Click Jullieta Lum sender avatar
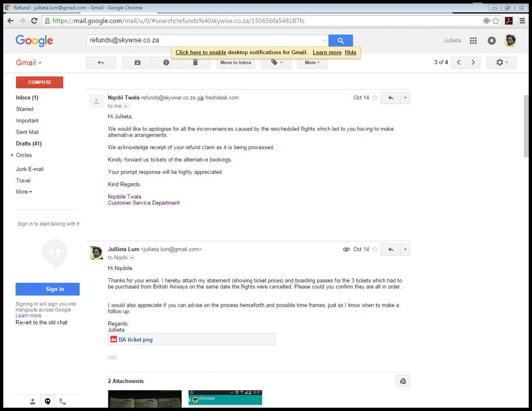 [x=97, y=253]
